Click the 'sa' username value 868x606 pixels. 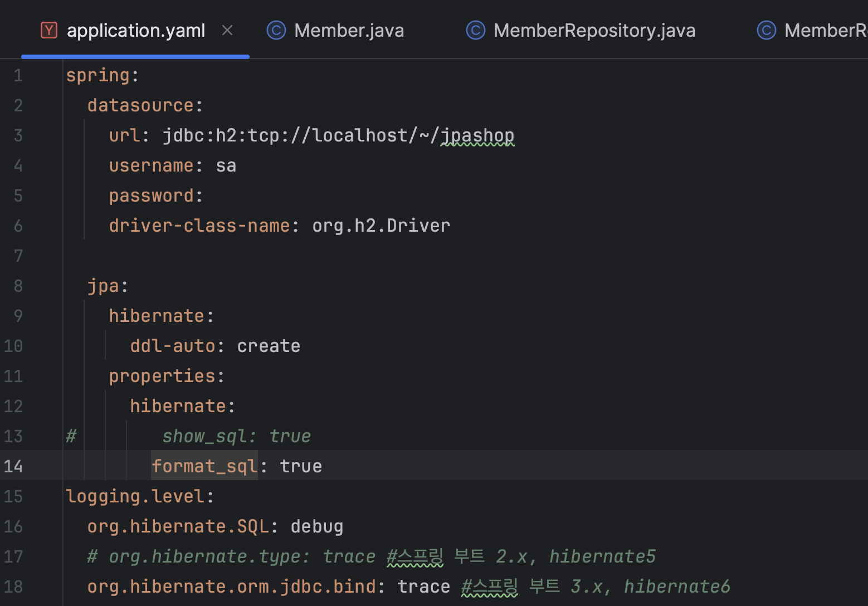click(226, 165)
